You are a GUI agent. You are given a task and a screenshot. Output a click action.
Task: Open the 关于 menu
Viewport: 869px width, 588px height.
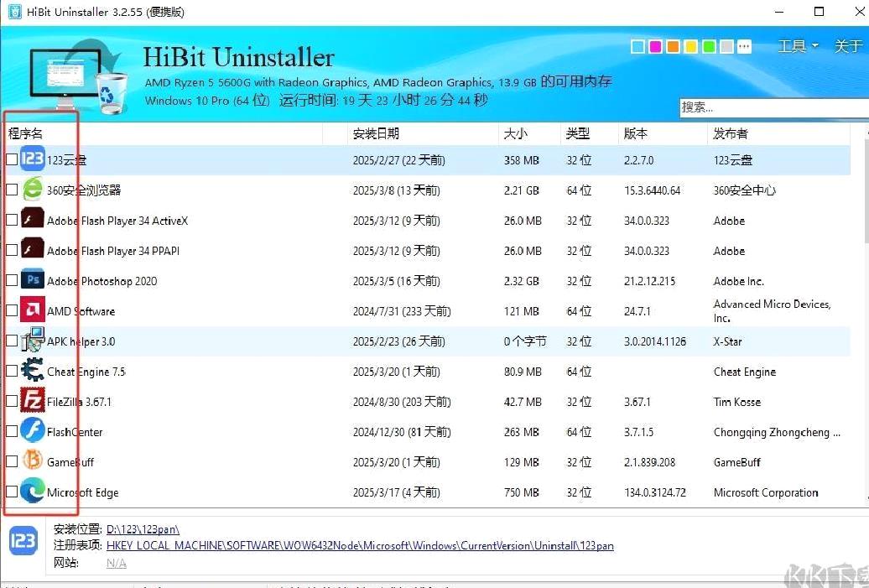[x=849, y=46]
